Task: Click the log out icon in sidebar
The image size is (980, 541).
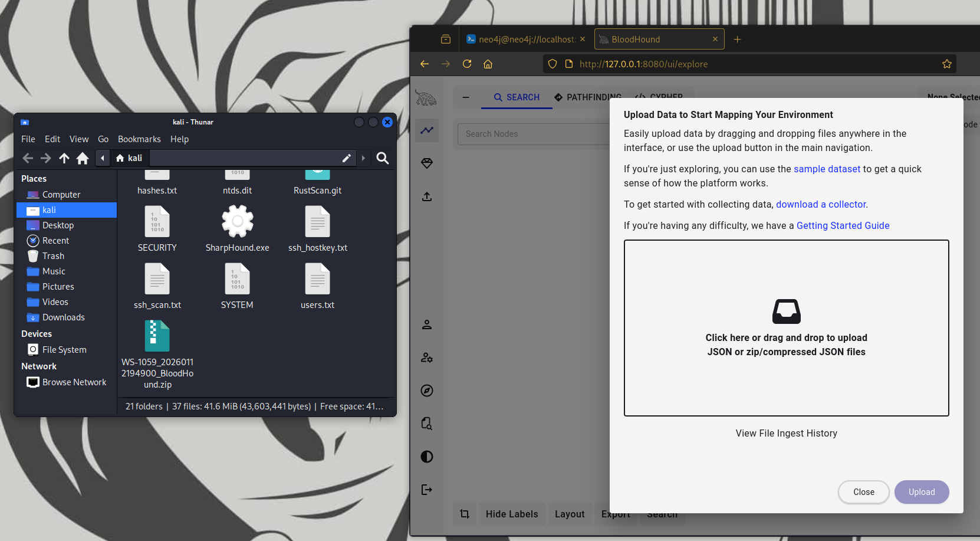Action: (427, 490)
